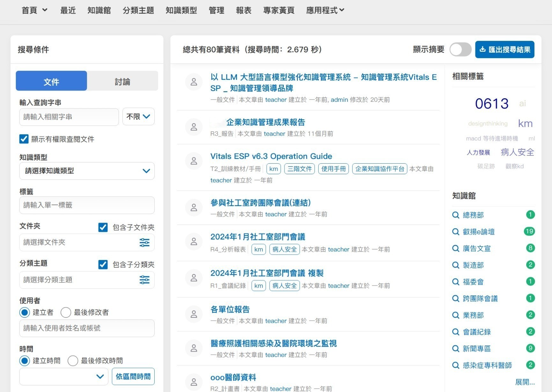Click the 請輸入使用者姓名或帳號 field
Image resolution: width=552 pixels, height=392 pixels.
click(87, 328)
